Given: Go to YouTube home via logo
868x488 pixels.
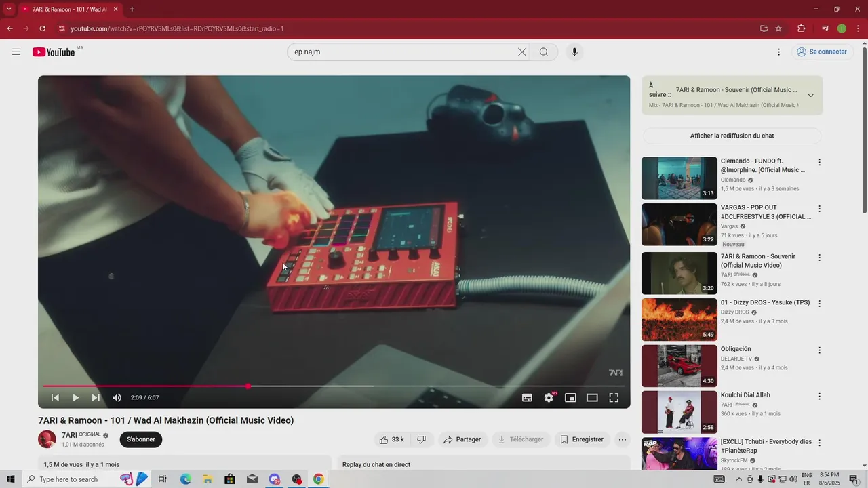Looking at the screenshot, I should (54, 52).
